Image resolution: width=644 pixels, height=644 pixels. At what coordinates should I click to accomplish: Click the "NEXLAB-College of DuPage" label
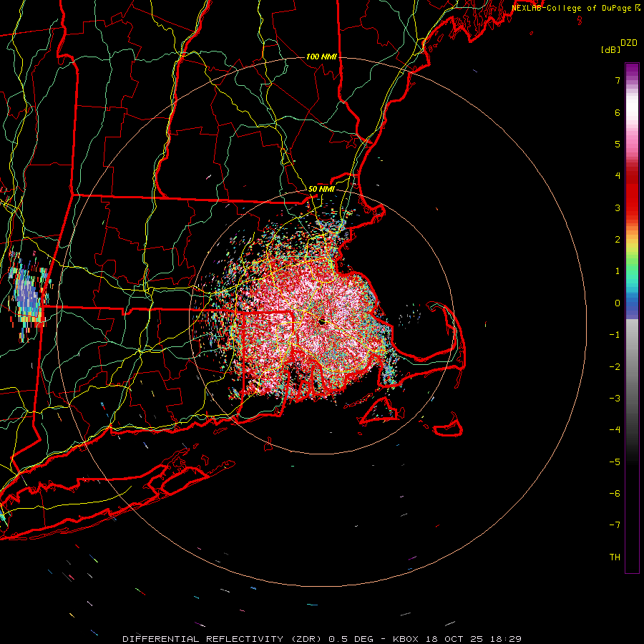pos(571,8)
